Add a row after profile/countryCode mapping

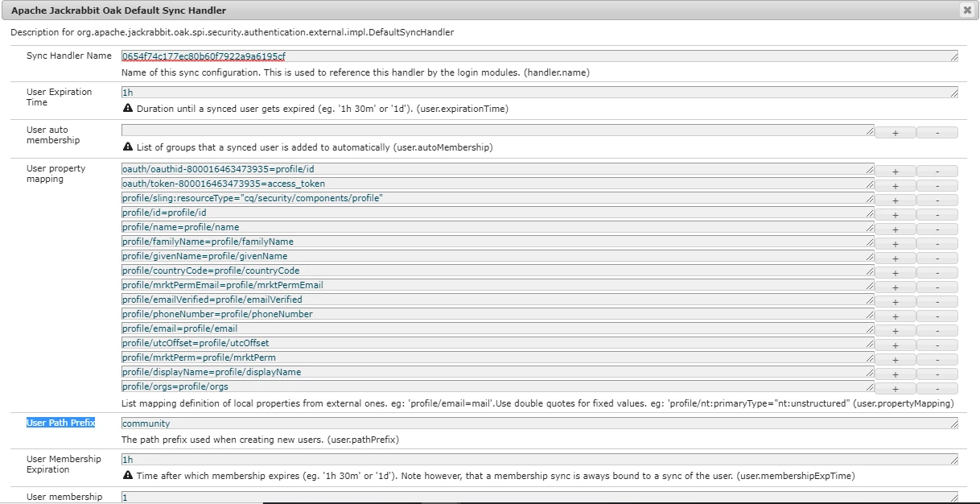tap(896, 273)
